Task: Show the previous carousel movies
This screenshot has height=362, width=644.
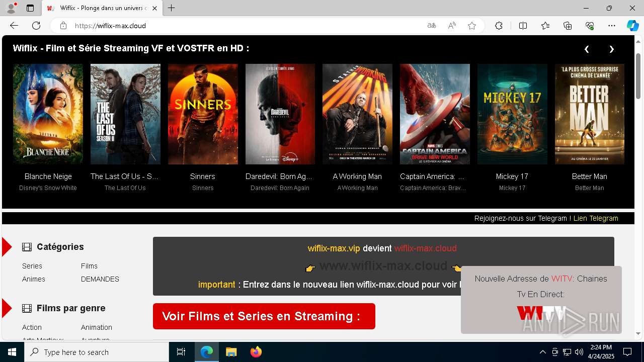Action: (x=587, y=49)
